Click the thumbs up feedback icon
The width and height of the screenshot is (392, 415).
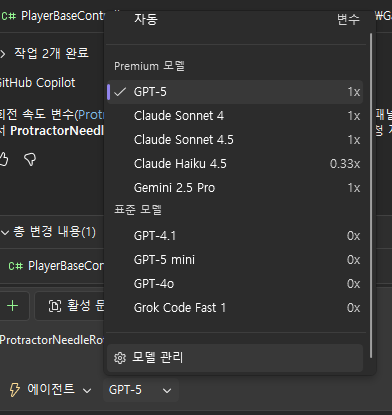coord(3,159)
